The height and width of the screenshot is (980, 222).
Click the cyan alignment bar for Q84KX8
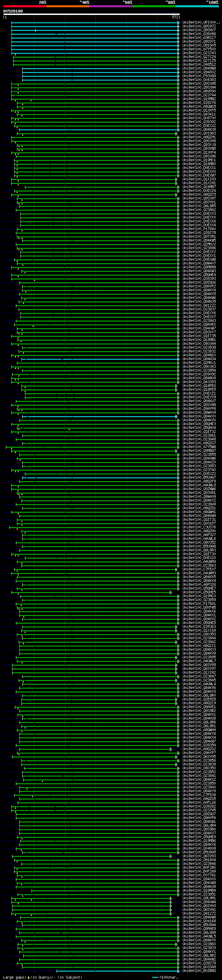[99, 129]
